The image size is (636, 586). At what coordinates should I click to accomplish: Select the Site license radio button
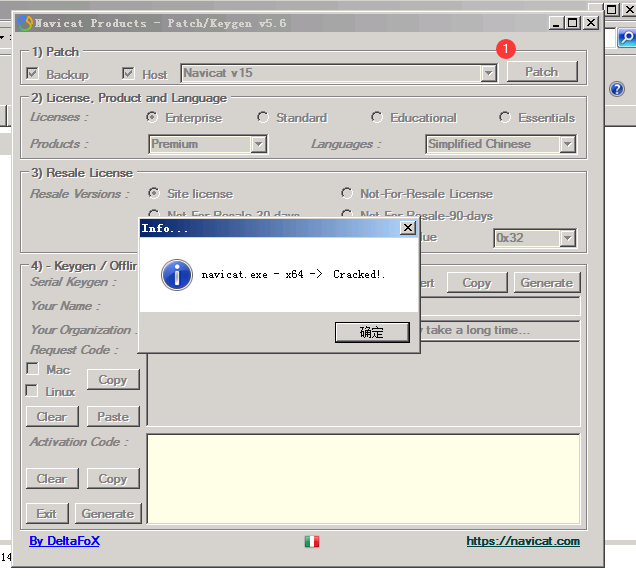154,193
